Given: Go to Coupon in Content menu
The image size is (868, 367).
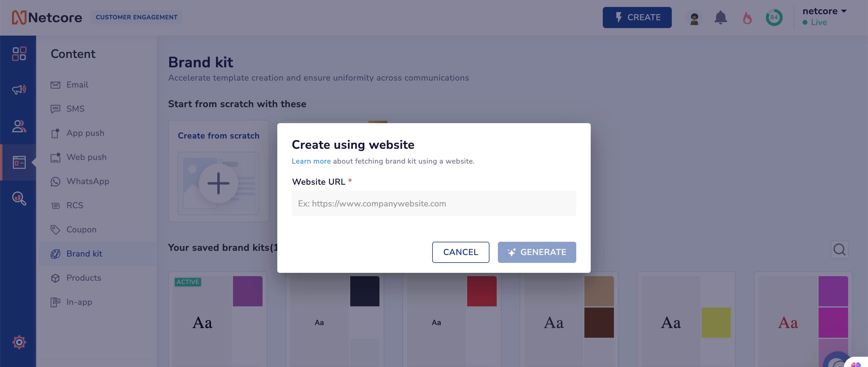Looking at the screenshot, I should 81,229.
